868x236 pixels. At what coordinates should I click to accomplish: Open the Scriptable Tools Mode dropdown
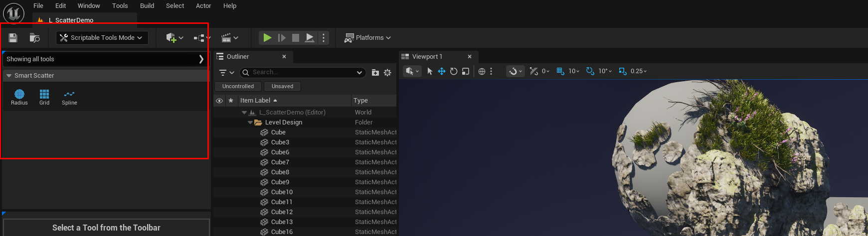pyautogui.click(x=102, y=38)
